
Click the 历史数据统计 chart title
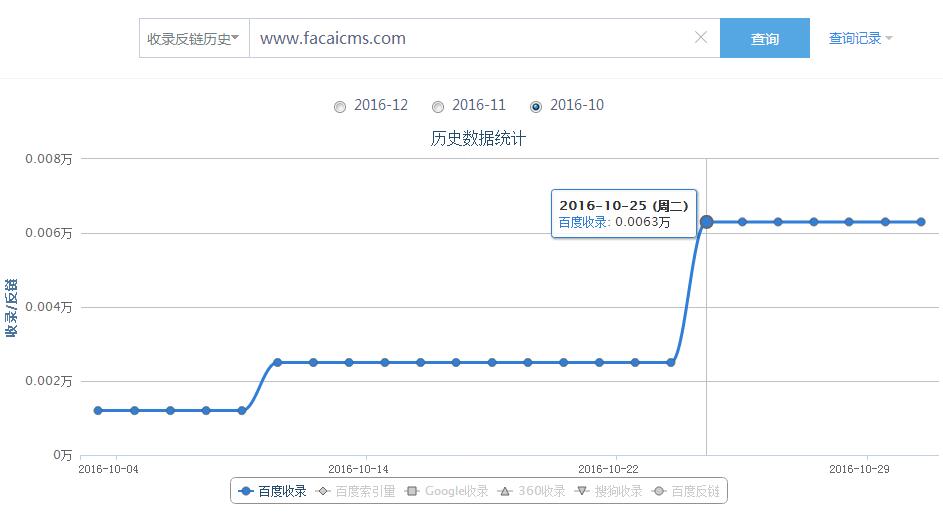click(x=478, y=139)
